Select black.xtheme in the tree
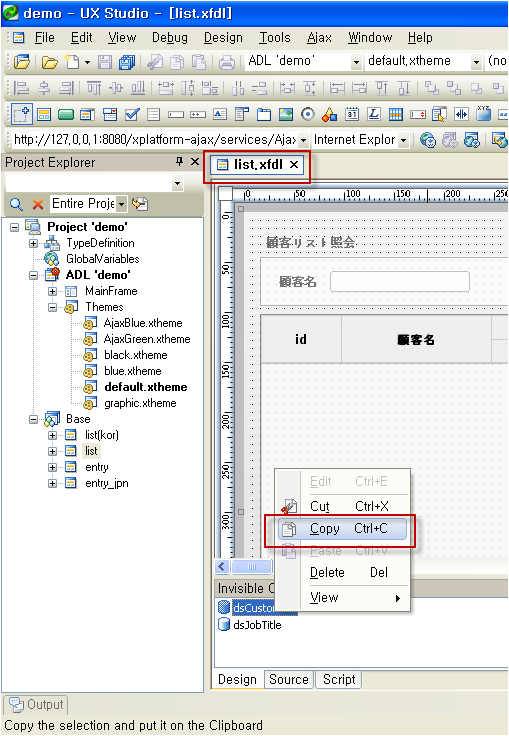The height and width of the screenshot is (736, 509). pos(135,355)
